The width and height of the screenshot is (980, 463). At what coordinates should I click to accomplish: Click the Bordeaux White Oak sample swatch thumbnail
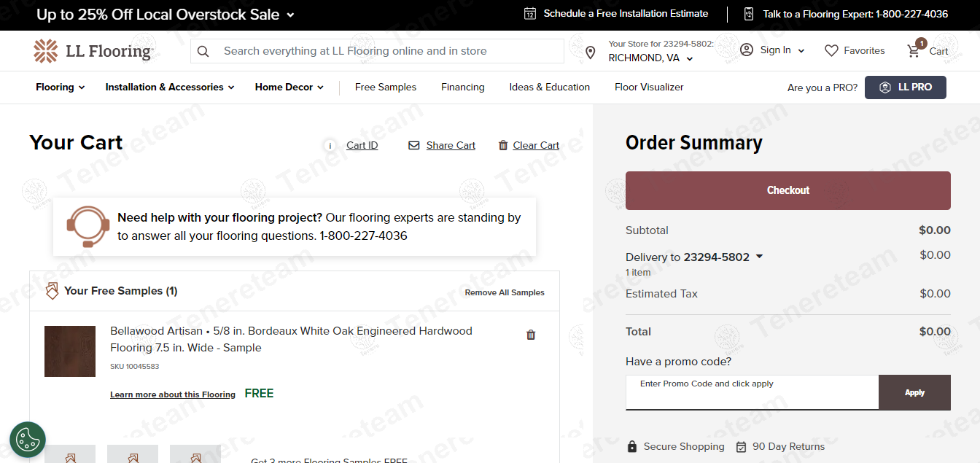[69, 351]
